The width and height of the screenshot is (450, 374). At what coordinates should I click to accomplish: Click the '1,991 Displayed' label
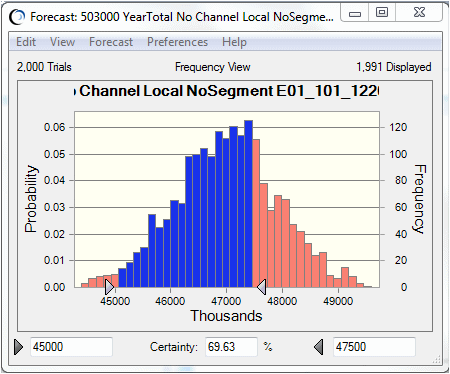(x=394, y=67)
